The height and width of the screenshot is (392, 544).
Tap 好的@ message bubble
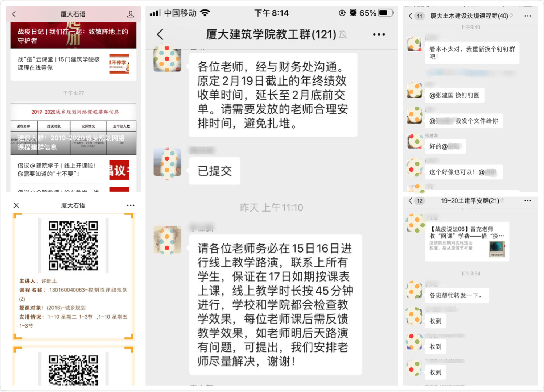coord(445,146)
